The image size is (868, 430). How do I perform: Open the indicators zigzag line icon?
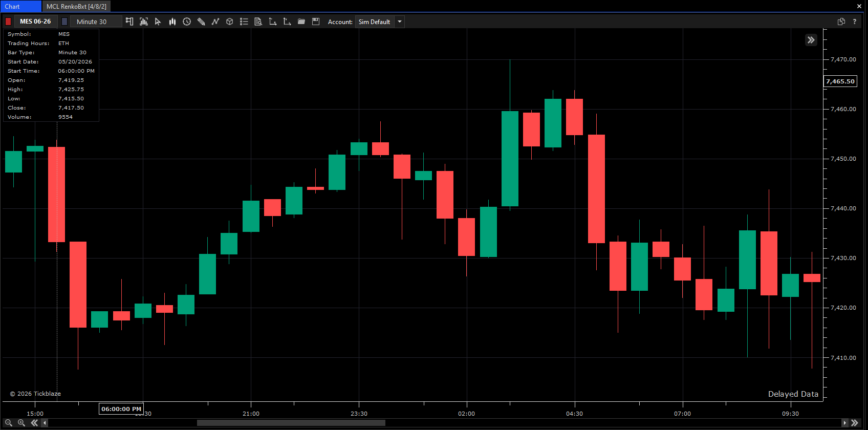tap(215, 21)
